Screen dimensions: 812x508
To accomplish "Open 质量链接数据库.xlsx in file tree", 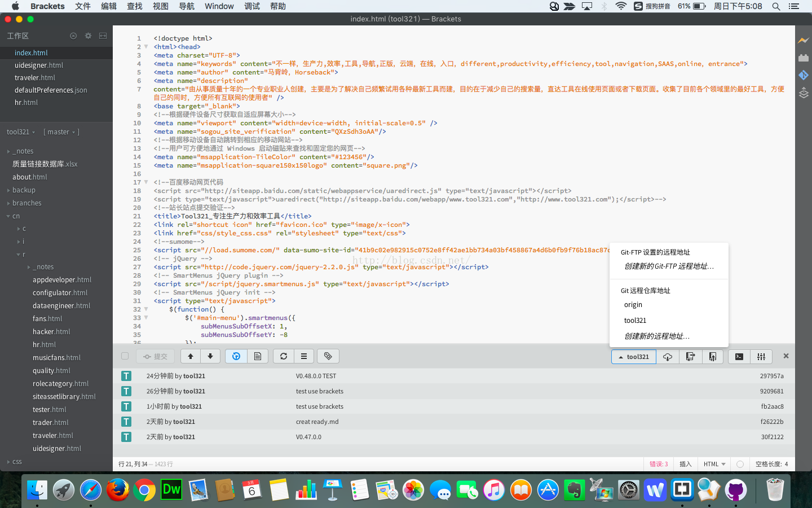I will click(x=45, y=164).
